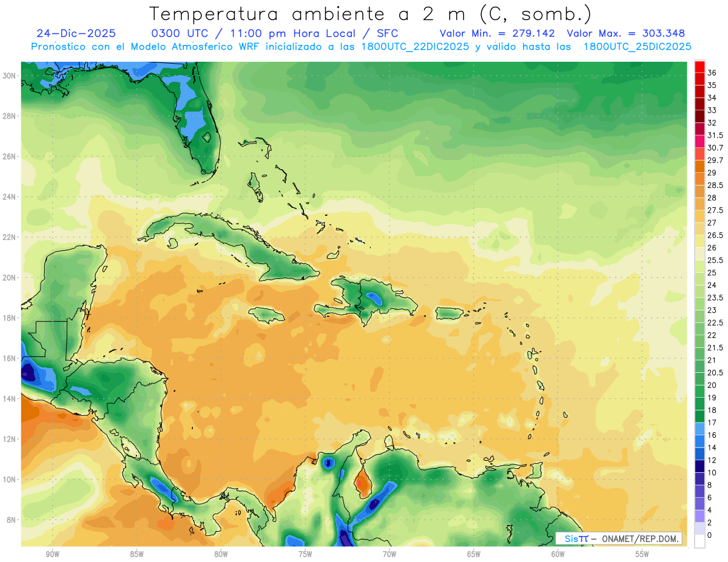Click legend value 19
This screenshot has width=728, height=562.
point(712,398)
